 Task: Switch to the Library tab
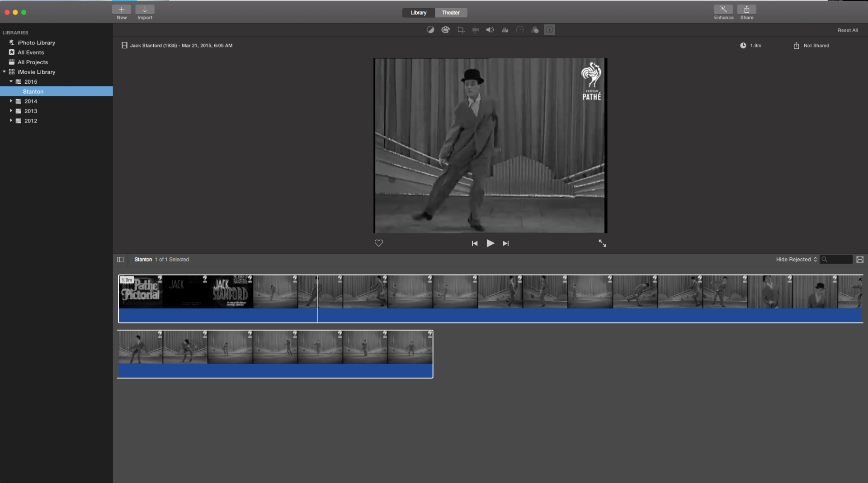[x=418, y=13]
